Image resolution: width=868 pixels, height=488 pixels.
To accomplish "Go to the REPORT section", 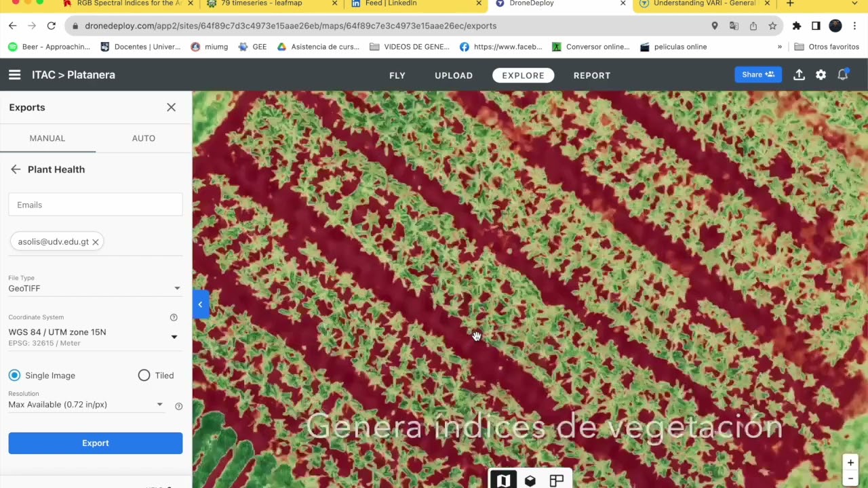I will point(592,75).
